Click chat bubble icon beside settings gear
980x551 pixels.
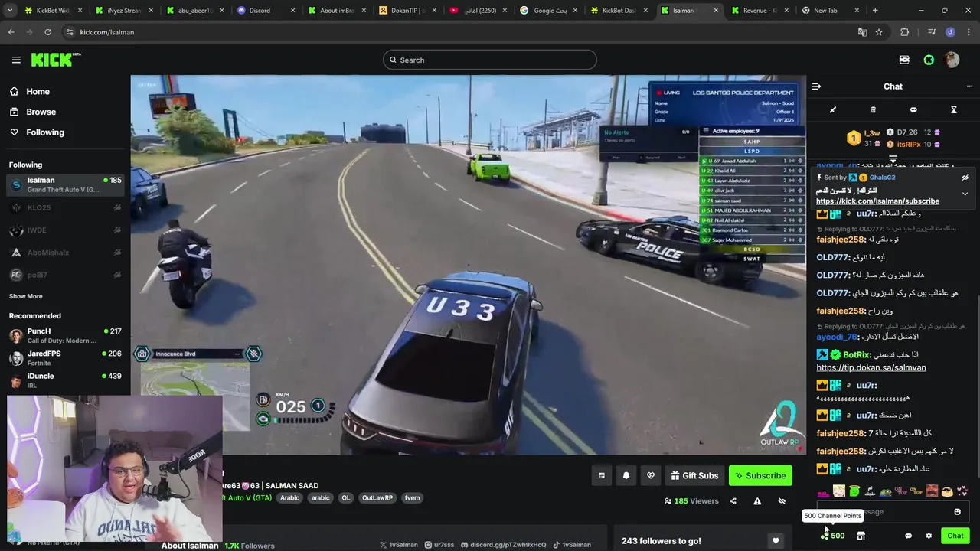click(908, 536)
